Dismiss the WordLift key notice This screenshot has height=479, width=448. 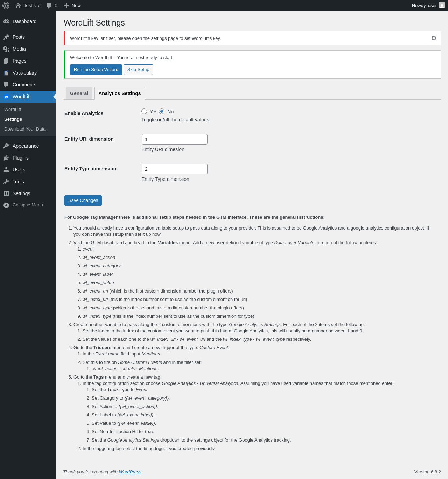point(434,38)
